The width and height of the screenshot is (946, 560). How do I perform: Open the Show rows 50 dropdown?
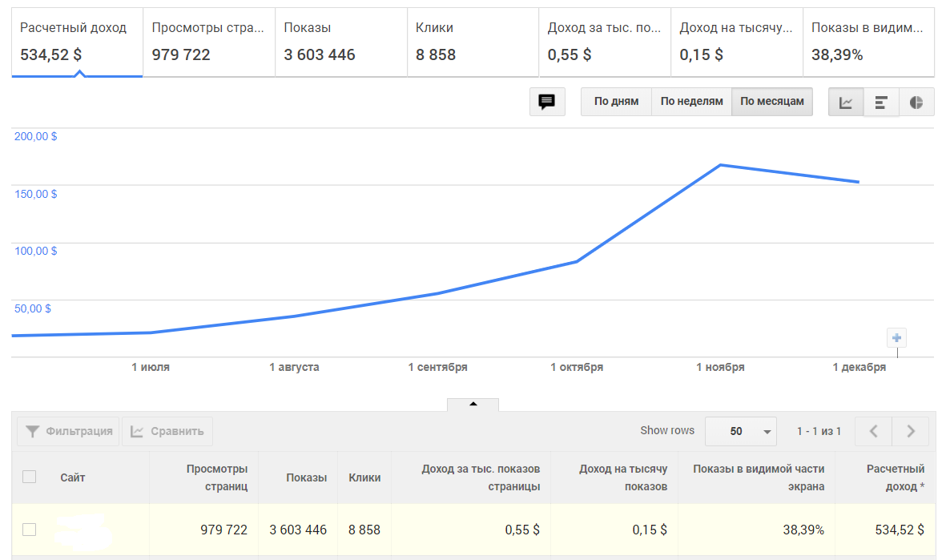741,431
